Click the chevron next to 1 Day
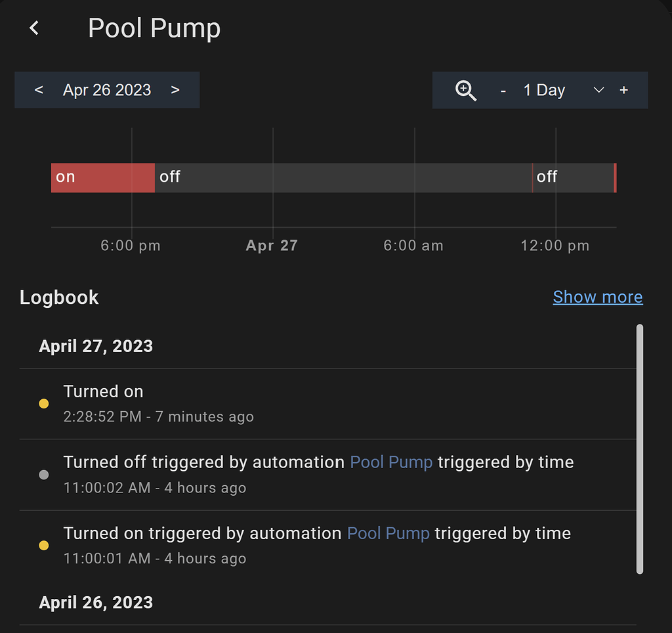Screen dimensions: 672x633 pyautogui.click(x=598, y=90)
